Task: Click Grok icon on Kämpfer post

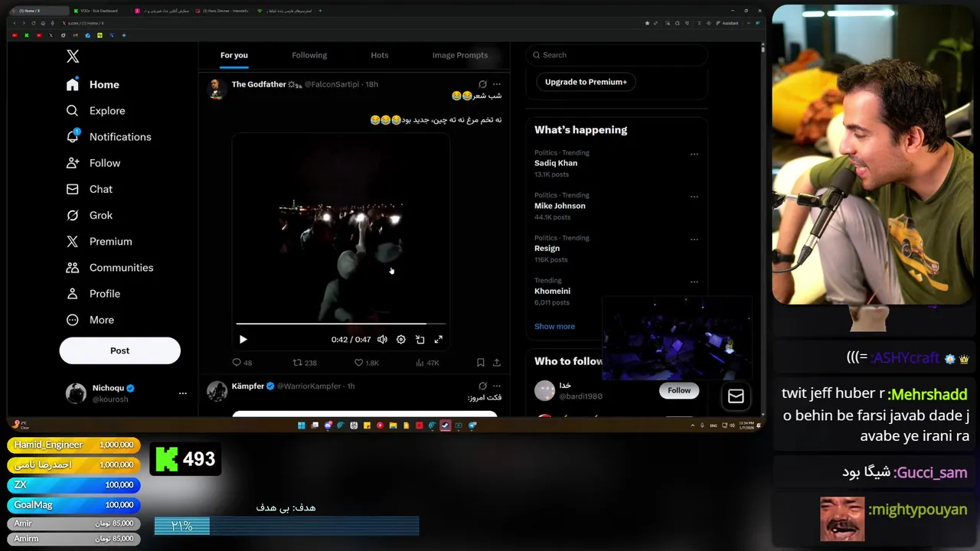Action: click(x=482, y=386)
